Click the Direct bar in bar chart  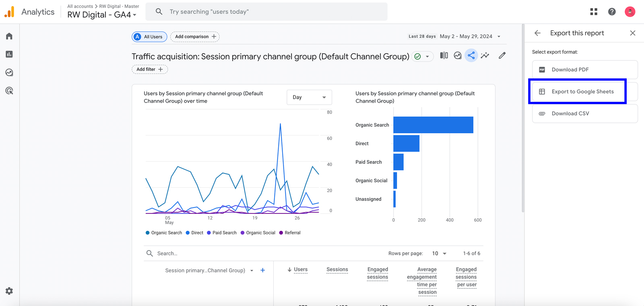[406, 143]
